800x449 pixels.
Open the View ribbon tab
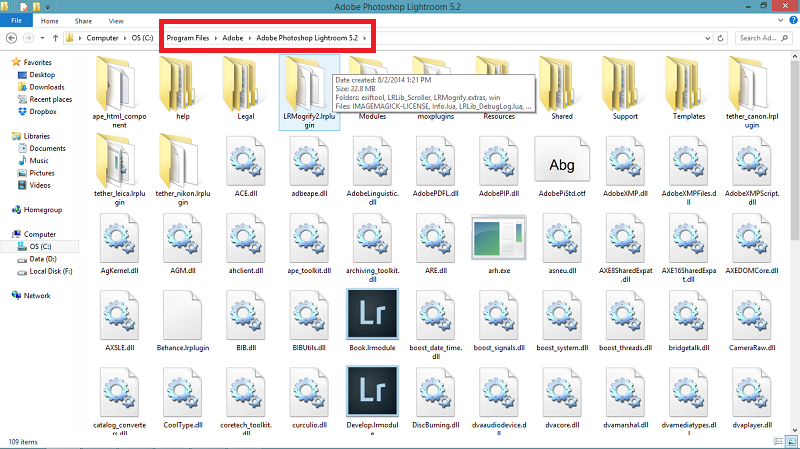click(x=116, y=21)
